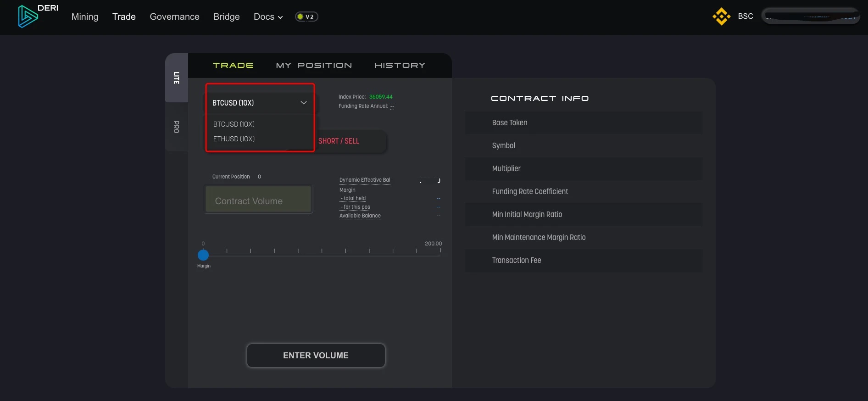The width and height of the screenshot is (868, 401).
Task: Click the BSC network label
Action: (x=746, y=16)
